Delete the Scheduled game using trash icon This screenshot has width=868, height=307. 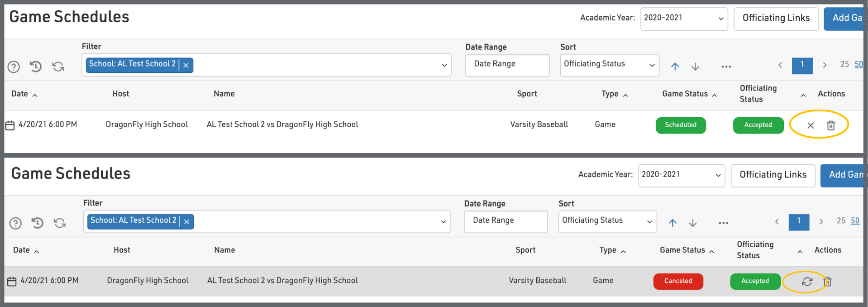coord(831,125)
